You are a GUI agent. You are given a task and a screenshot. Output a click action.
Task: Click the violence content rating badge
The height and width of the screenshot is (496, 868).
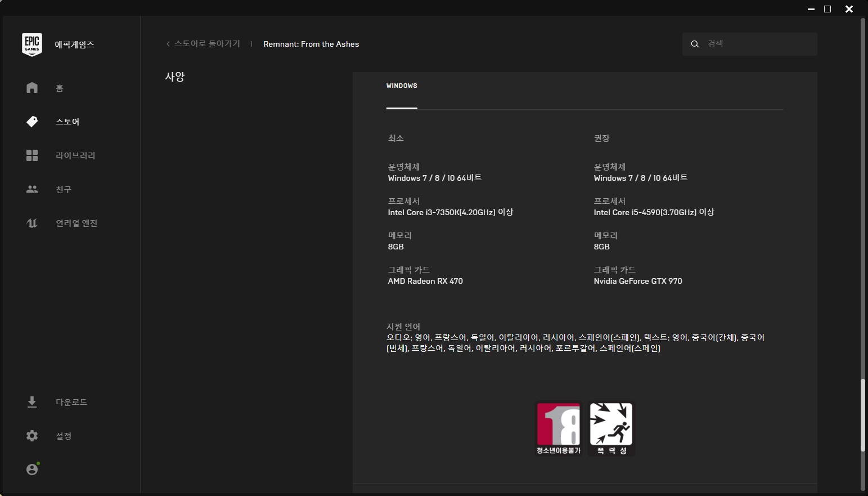coord(611,428)
